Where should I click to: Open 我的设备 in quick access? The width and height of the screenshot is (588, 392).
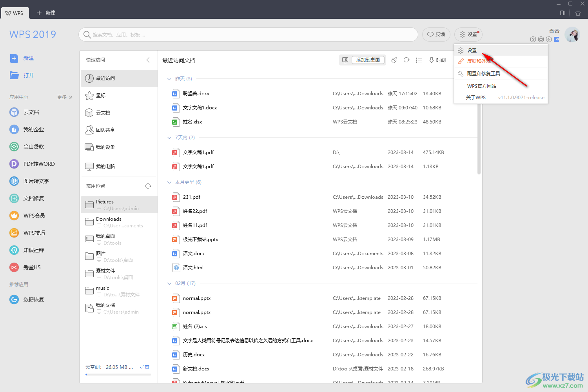tap(119, 147)
